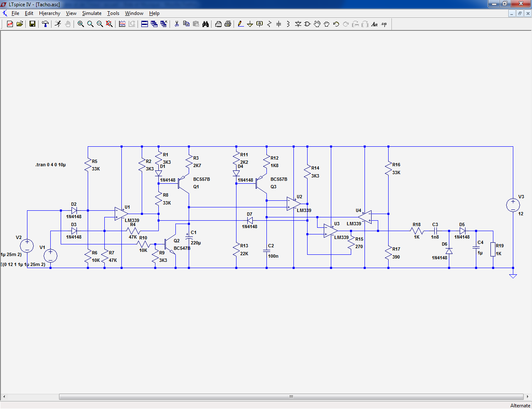Select the Move open-hand tool
Screen dimensions: 532x409
click(x=317, y=24)
